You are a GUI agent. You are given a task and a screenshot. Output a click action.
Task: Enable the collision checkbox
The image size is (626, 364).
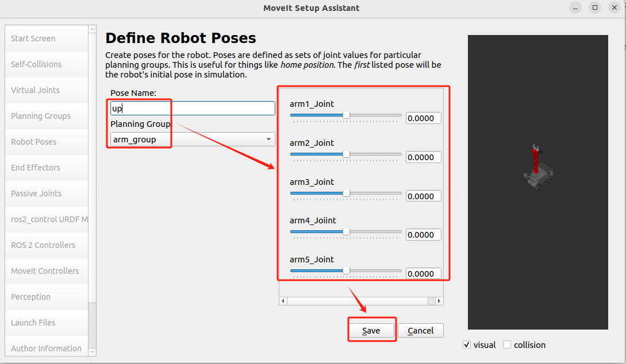click(507, 345)
